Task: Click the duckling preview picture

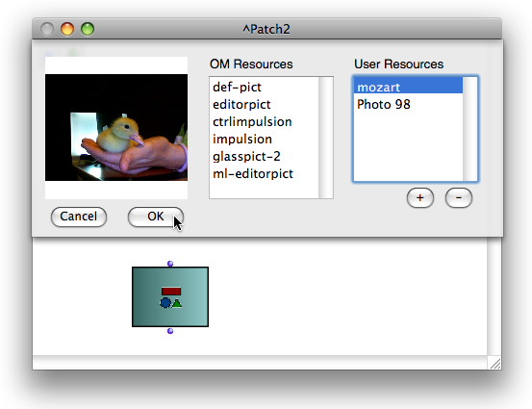Action: click(x=116, y=127)
